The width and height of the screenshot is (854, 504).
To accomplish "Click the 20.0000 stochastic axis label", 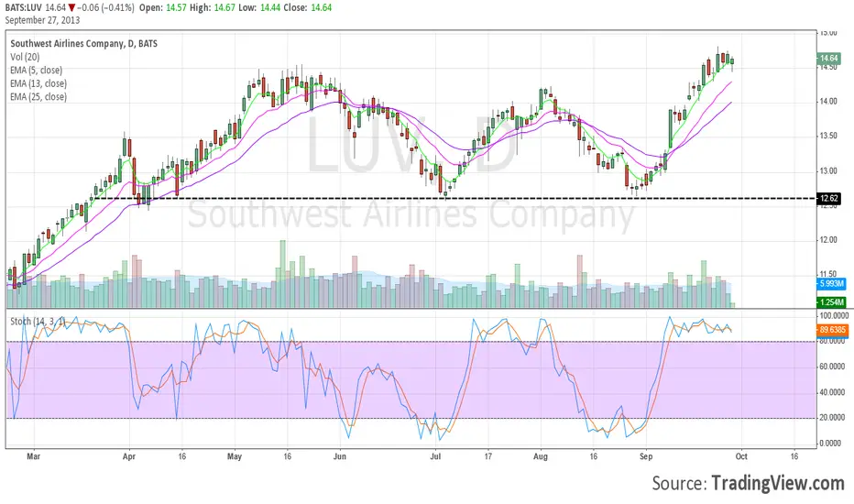I will tap(832, 417).
